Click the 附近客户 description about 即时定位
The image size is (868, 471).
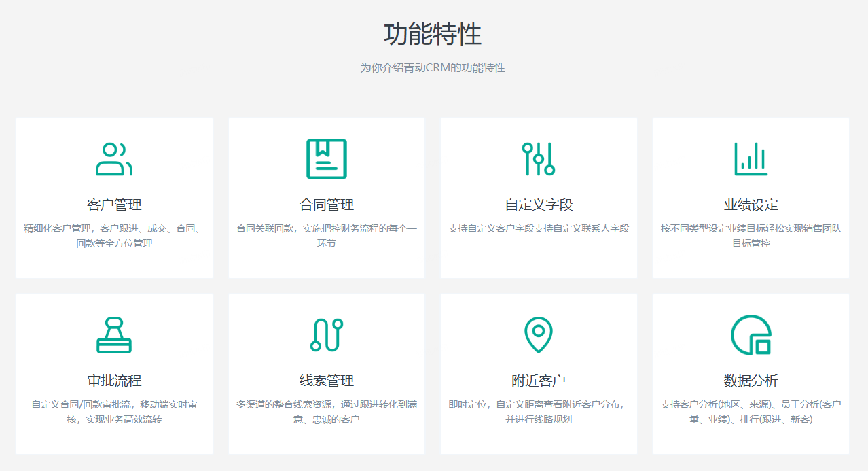(x=539, y=412)
